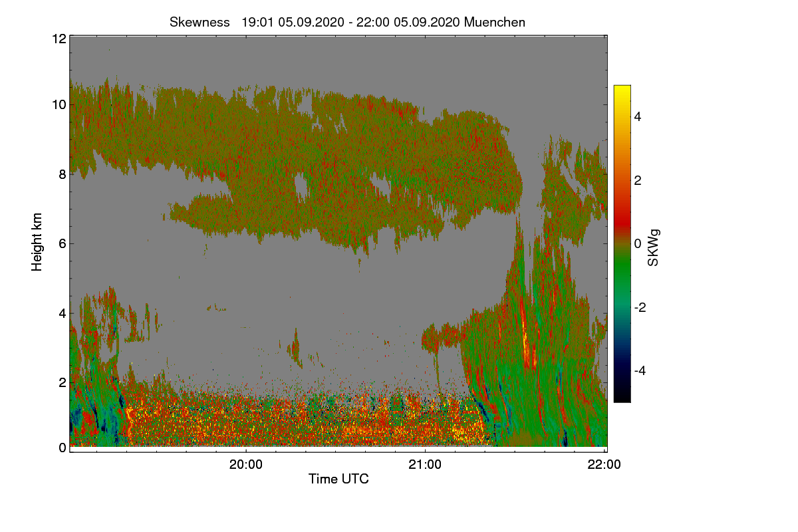
Task: Click the Time UTC axis title
Action: pos(338,479)
